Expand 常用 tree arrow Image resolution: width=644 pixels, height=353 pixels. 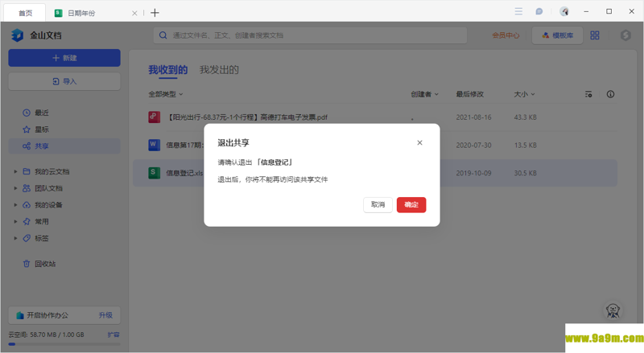click(x=15, y=222)
